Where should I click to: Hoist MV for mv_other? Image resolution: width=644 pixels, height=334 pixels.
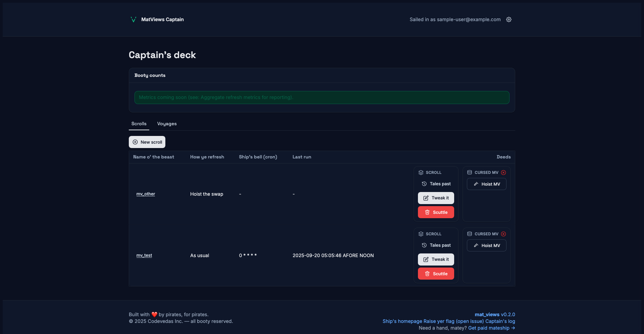pyautogui.click(x=486, y=184)
